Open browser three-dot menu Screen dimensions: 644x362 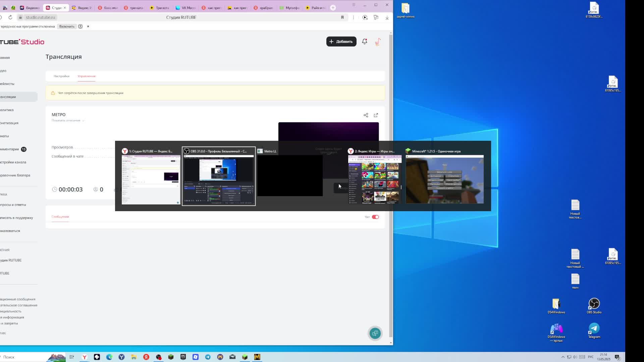[x=353, y=17]
